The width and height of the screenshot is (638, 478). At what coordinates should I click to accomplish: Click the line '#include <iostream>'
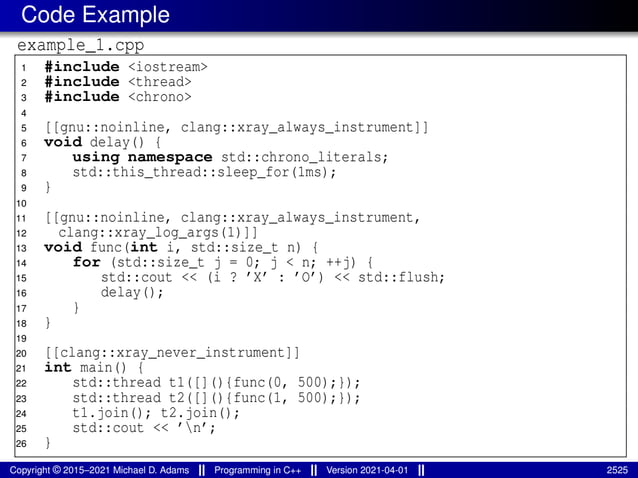126,67
